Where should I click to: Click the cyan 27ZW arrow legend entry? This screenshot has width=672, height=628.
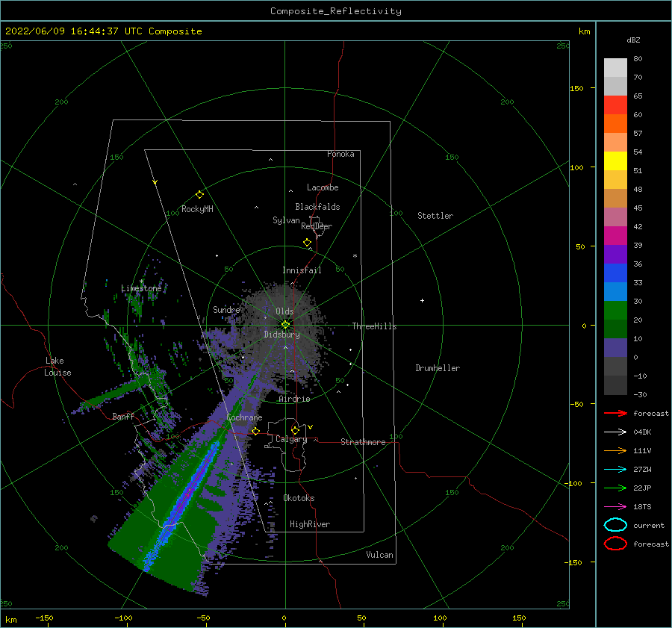click(x=615, y=470)
